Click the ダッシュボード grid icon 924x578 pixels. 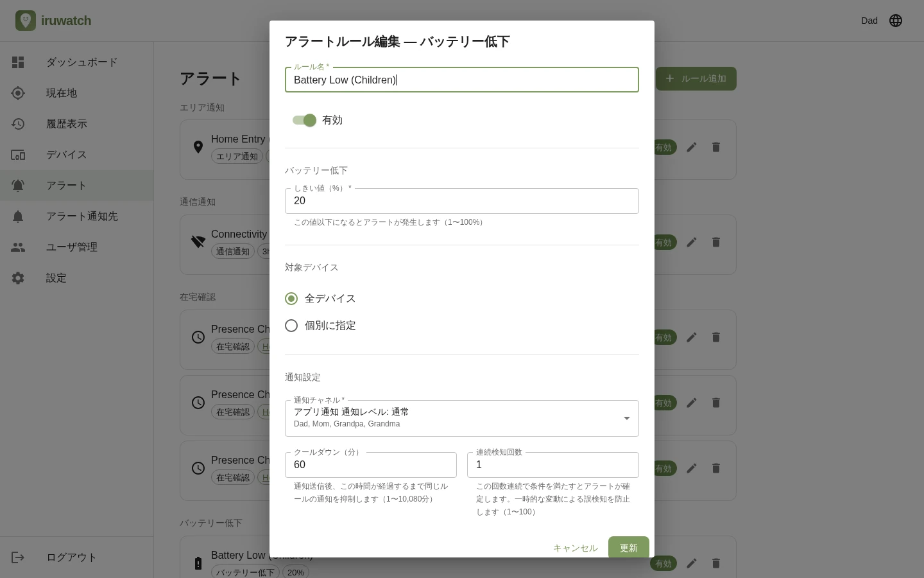(18, 62)
